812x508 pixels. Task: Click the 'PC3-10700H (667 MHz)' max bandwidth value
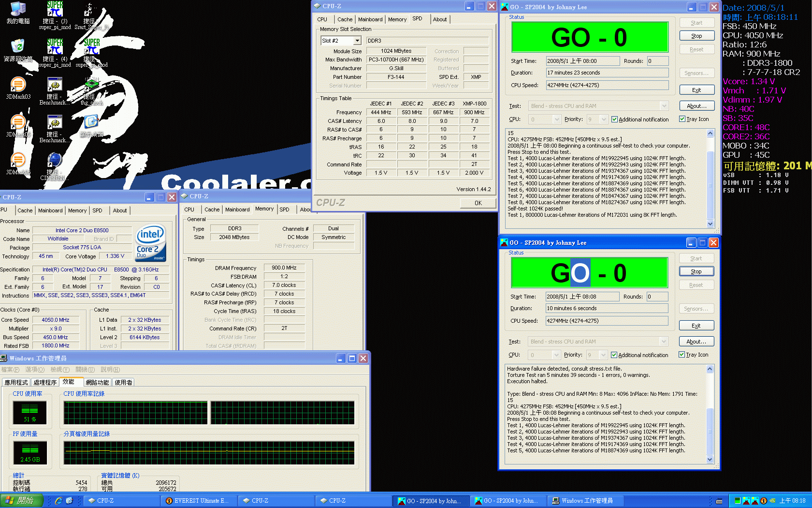[396, 60]
